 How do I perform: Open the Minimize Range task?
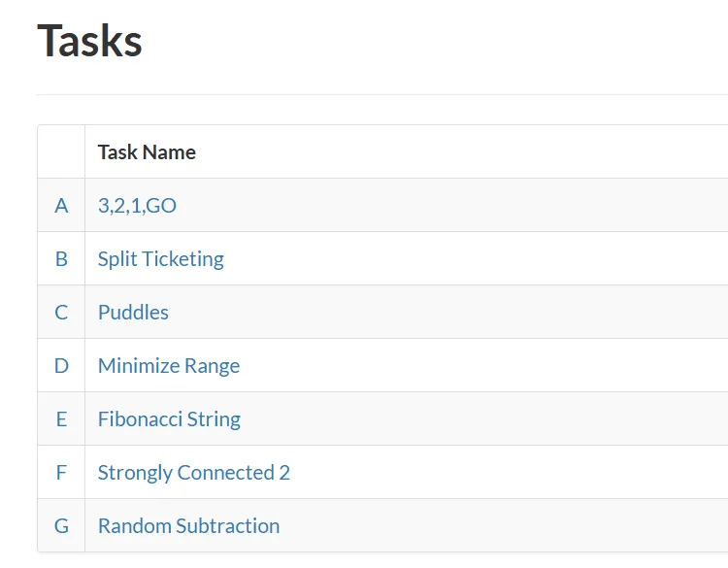coord(168,366)
